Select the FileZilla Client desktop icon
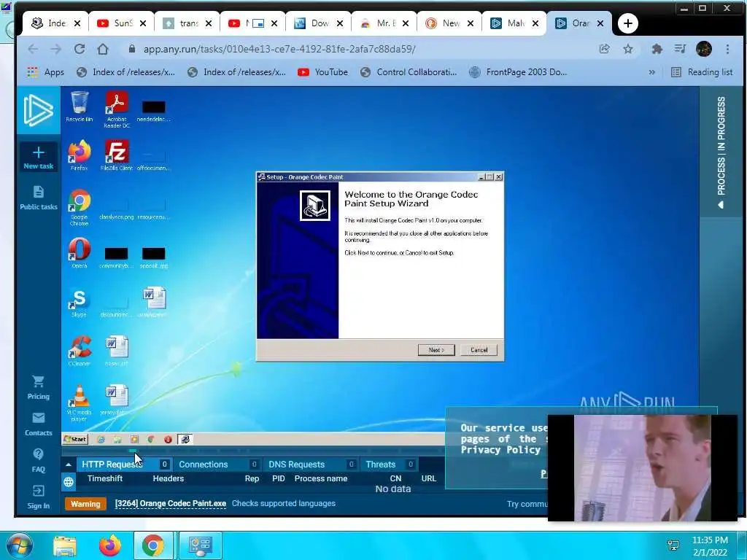Viewport: 747px width, 560px height. [117, 155]
